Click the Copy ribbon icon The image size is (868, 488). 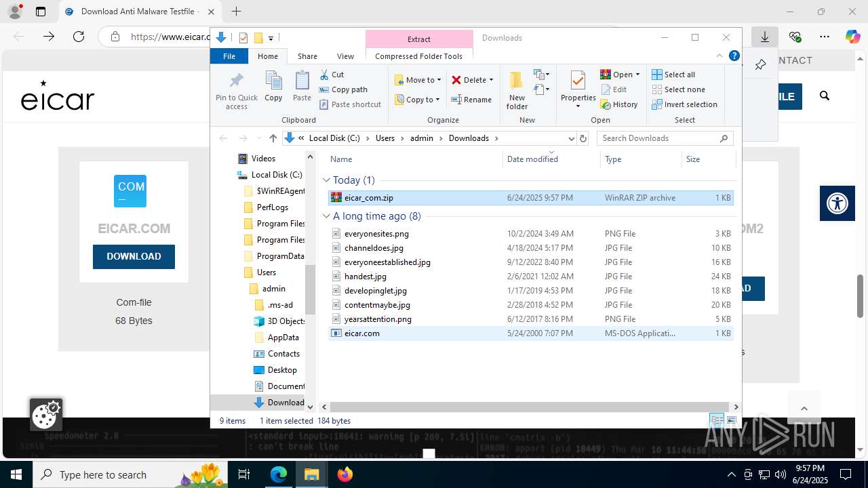point(274,86)
